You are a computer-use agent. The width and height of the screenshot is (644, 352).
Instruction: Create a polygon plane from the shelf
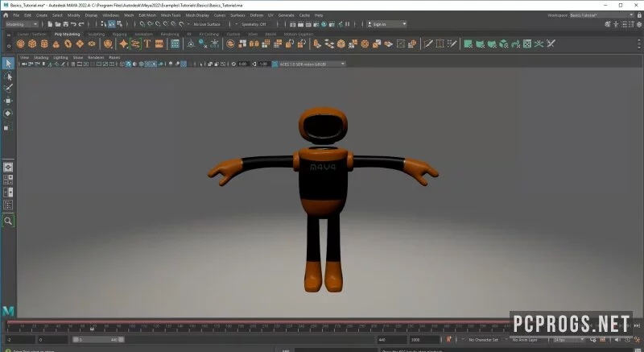click(x=80, y=43)
